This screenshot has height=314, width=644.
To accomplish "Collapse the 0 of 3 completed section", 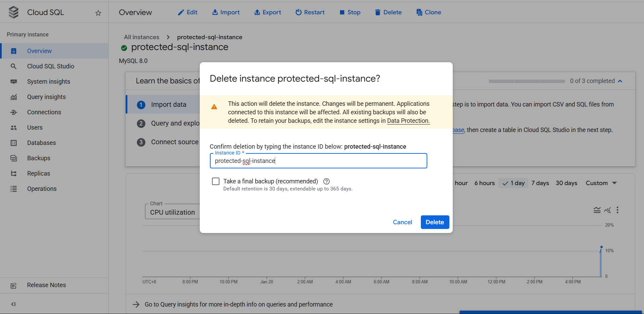I will click(620, 81).
